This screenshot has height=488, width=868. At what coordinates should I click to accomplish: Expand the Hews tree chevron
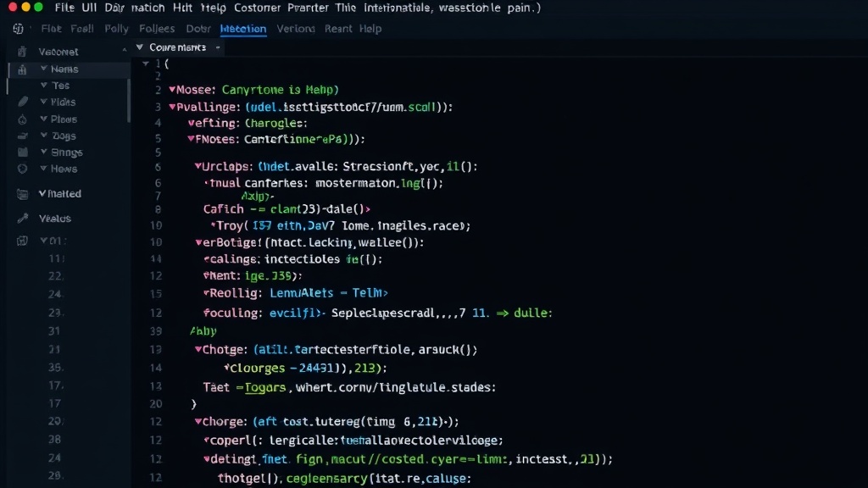point(43,169)
